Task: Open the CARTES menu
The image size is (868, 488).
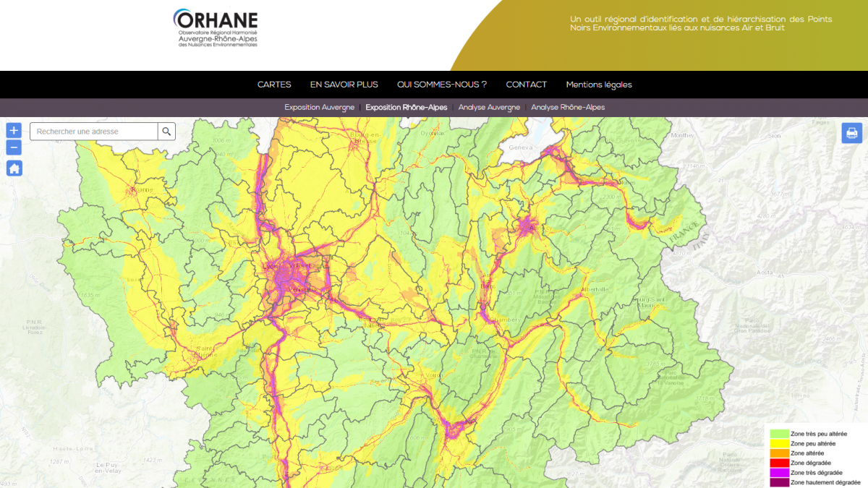Action: [274, 85]
